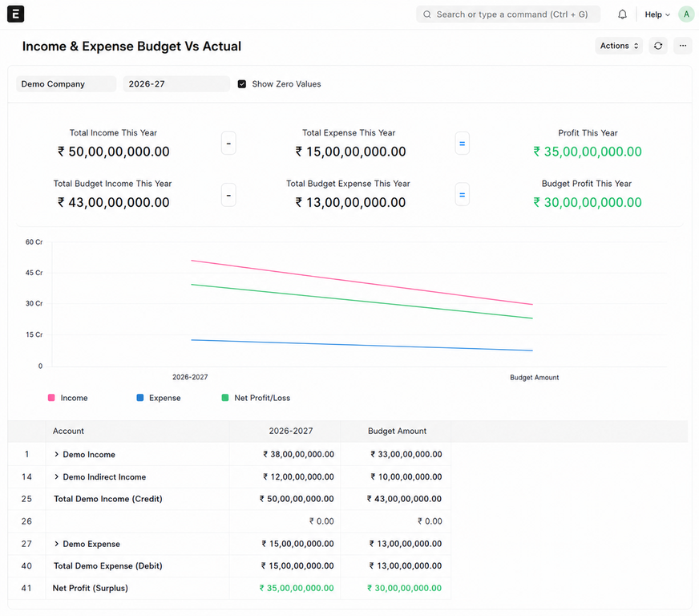Screen dimensions: 699x616
Task: Open the three-dots more options menu
Action: point(682,46)
